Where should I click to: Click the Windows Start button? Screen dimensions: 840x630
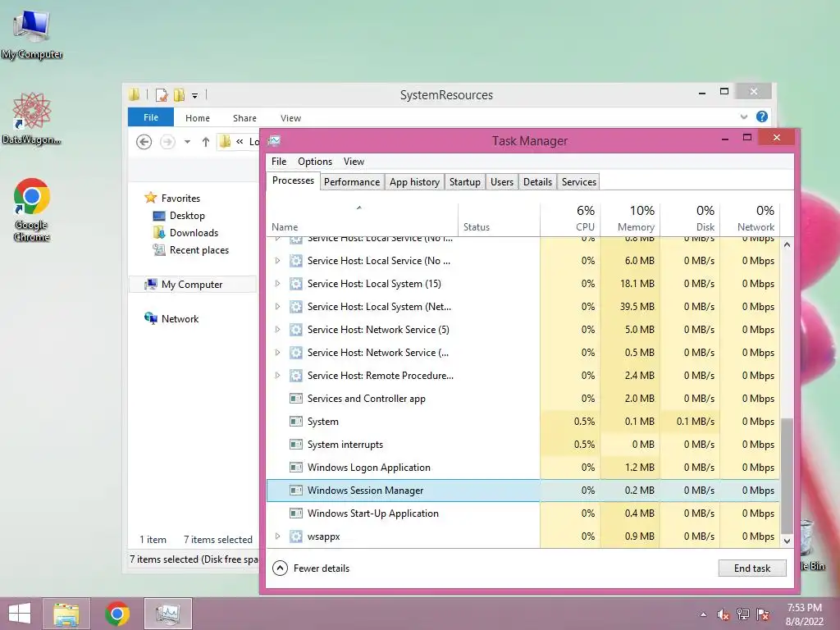pos(20,614)
